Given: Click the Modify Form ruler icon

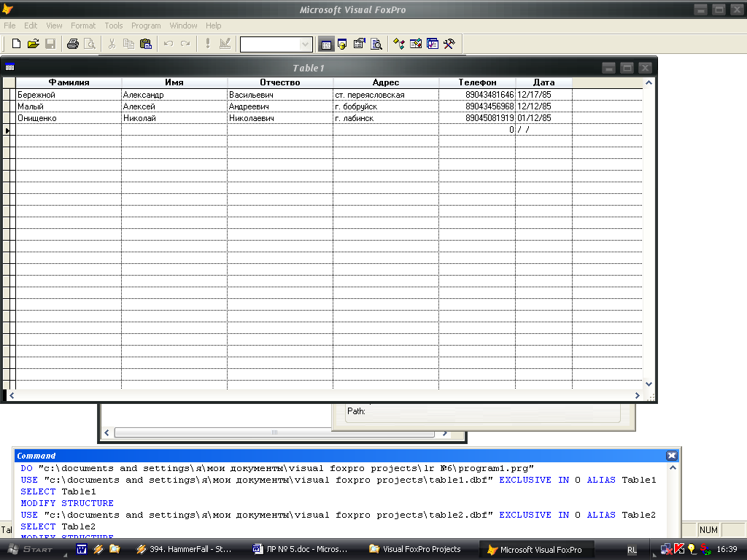Looking at the screenshot, I should [x=225, y=44].
